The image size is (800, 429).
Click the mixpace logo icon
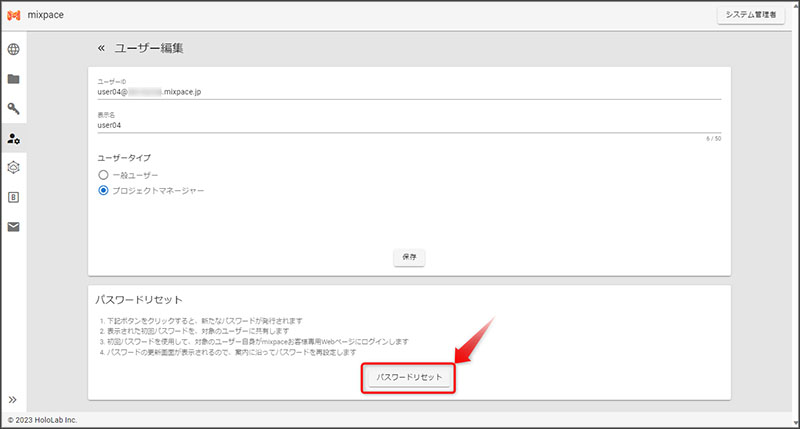point(14,15)
